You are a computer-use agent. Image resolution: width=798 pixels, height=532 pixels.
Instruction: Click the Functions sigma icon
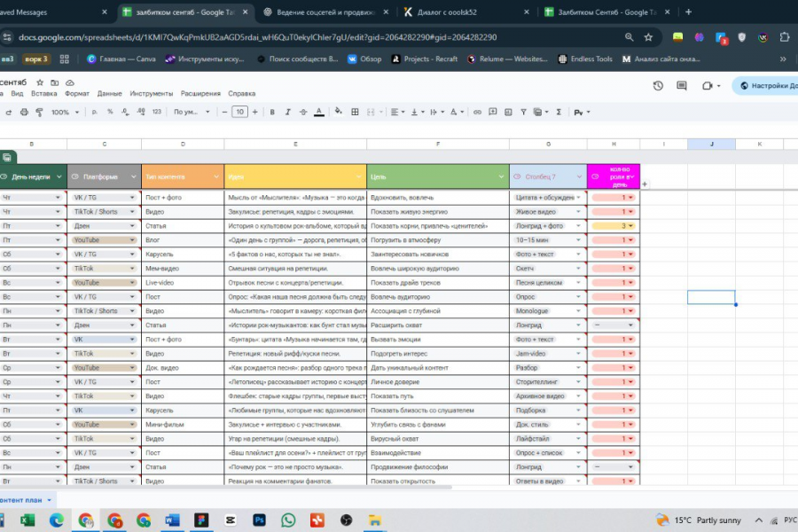(559, 112)
